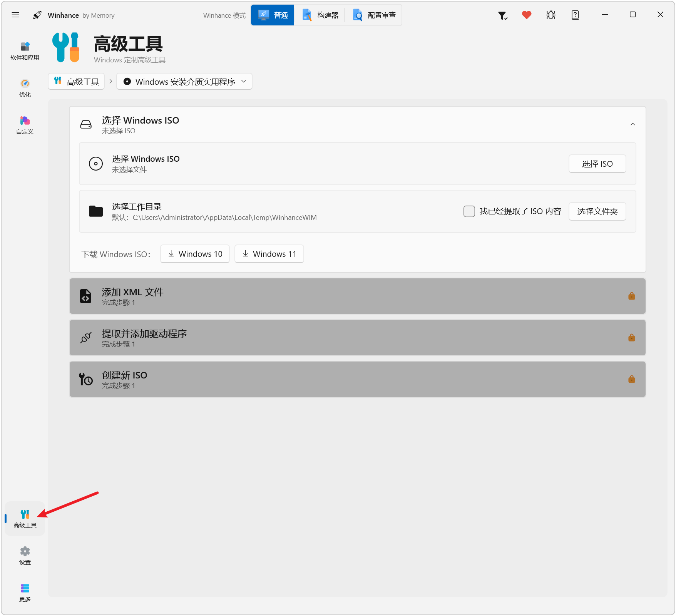Click the 选择 ISO button

pos(597,164)
